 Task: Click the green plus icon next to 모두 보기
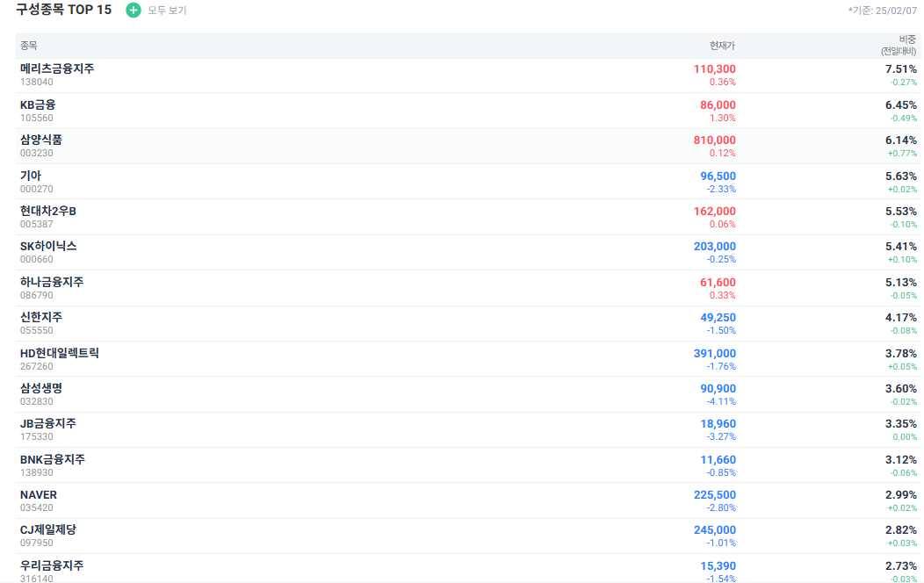(x=134, y=10)
